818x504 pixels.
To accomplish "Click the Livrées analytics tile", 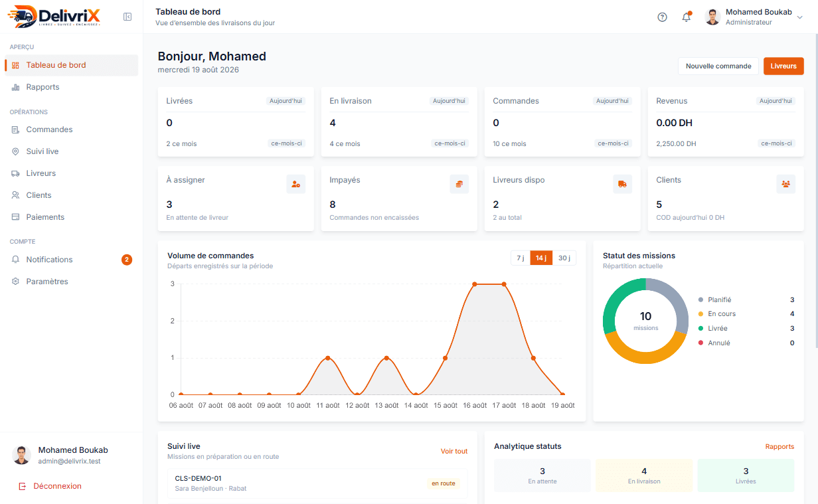I will pos(746,475).
